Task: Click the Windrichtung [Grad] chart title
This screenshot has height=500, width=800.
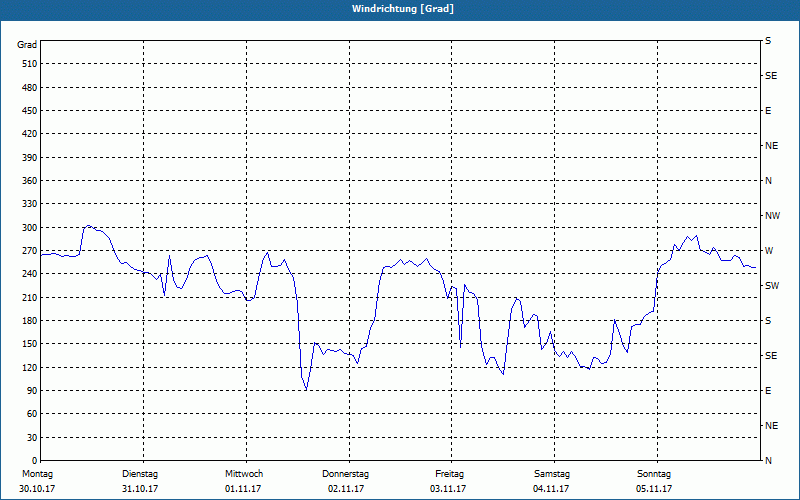Action: [x=403, y=9]
